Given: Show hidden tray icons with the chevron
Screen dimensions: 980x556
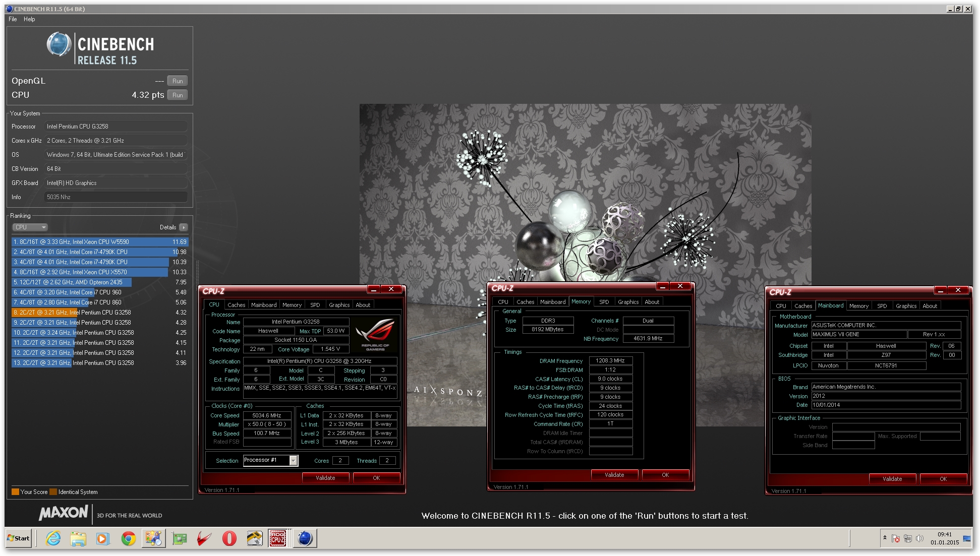Looking at the screenshot, I should 885,538.
